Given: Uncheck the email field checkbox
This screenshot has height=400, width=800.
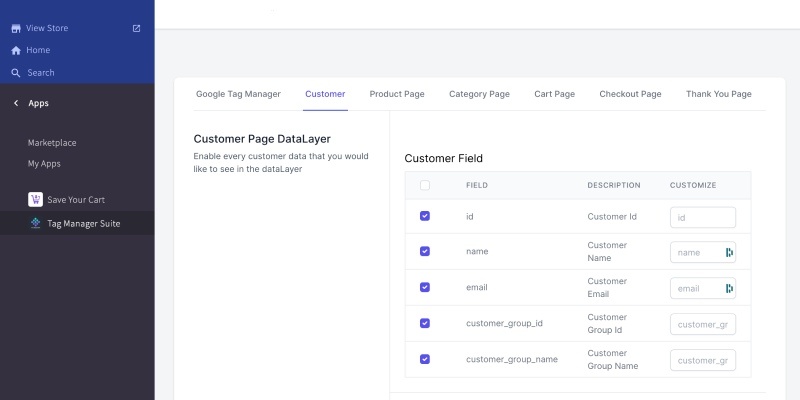Looking at the screenshot, I should (424, 287).
